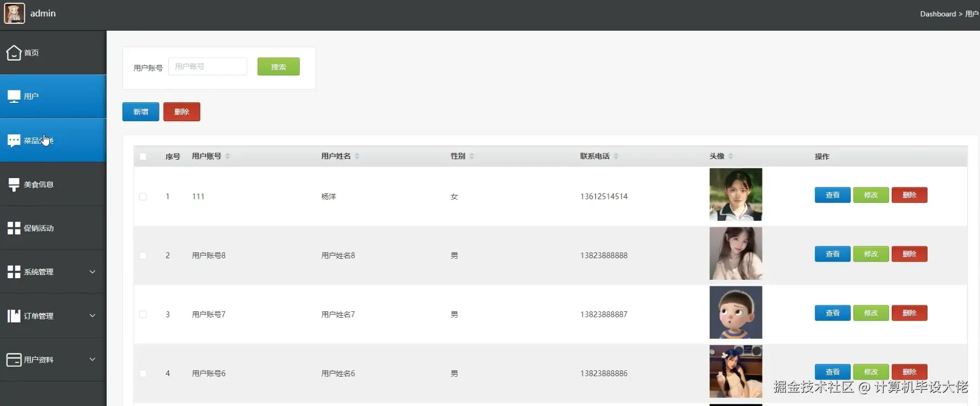Expand the 系统管理 menu chevron
This screenshot has height=406, width=980.
(x=92, y=272)
